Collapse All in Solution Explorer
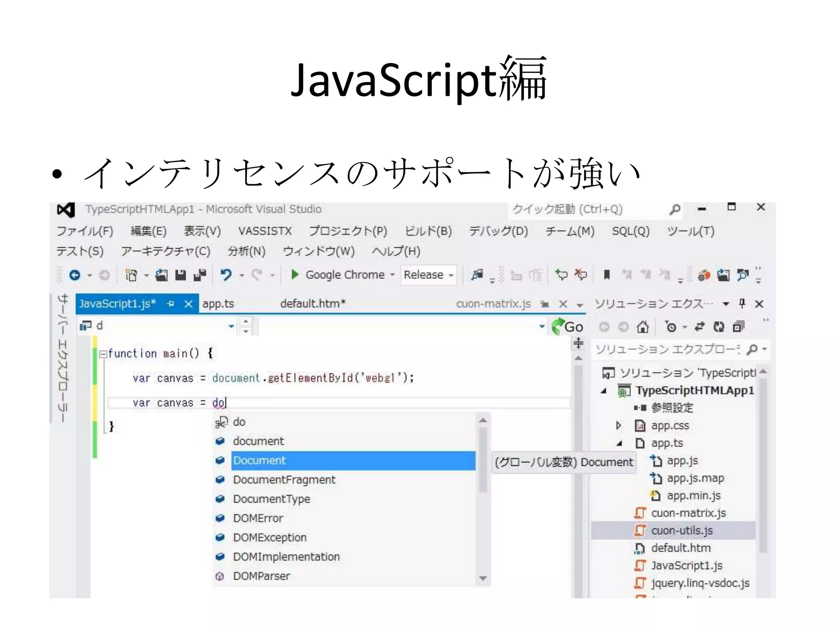 point(738,327)
